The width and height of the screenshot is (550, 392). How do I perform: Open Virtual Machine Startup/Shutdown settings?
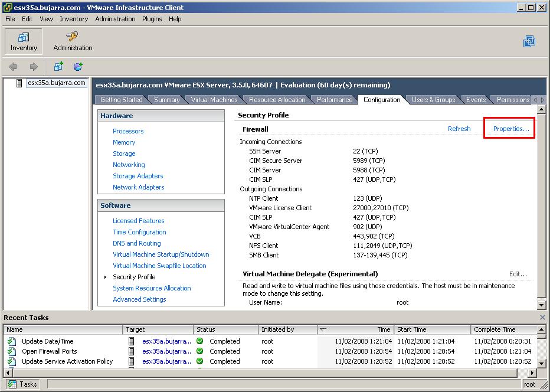[x=161, y=255]
